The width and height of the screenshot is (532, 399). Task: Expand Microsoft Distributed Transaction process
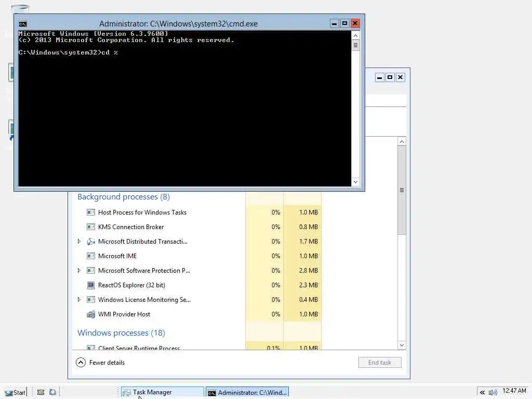click(79, 242)
